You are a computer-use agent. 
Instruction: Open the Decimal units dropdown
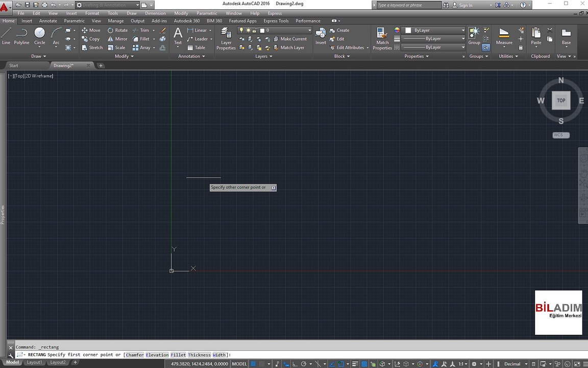tap(514, 364)
